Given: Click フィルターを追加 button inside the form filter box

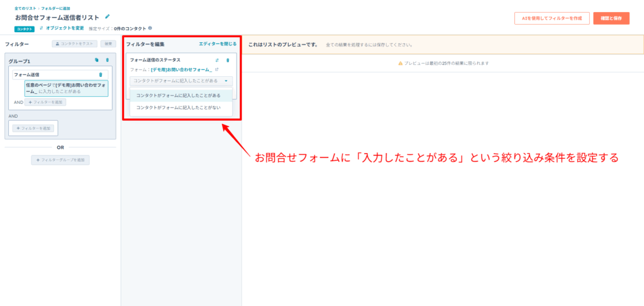Looking at the screenshot, I should pyautogui.click(x=45, y=102).
